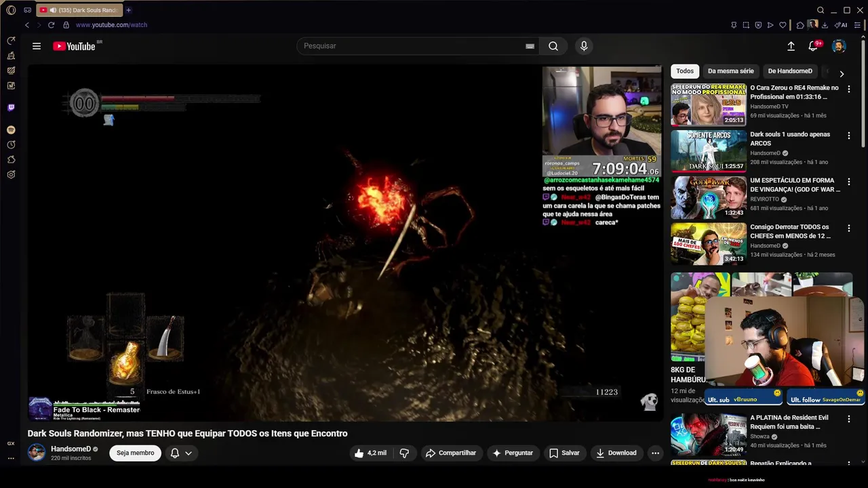Open sidebar three-dot setup at bottom
This screenshot has height=488, width=868.
coord(11,458)
